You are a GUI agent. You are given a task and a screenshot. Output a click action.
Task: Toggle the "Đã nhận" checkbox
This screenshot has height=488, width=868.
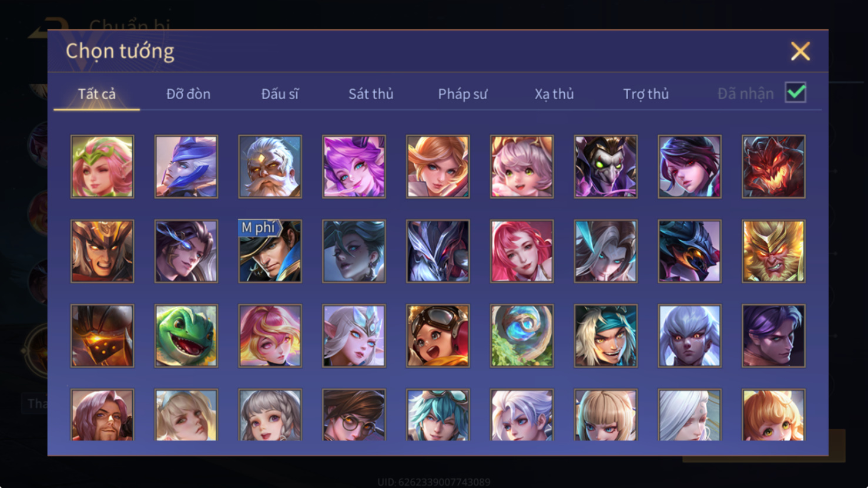(796, 93)
